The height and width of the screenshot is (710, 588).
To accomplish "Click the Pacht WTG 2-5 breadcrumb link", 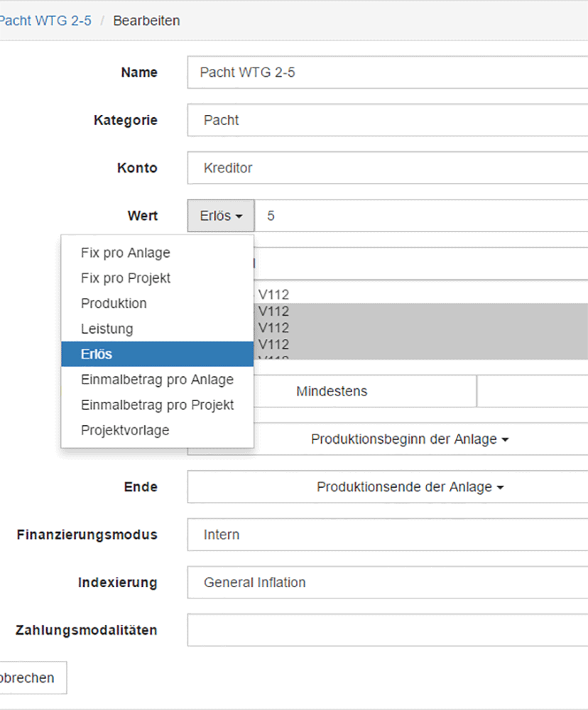I will click(45, 21).
